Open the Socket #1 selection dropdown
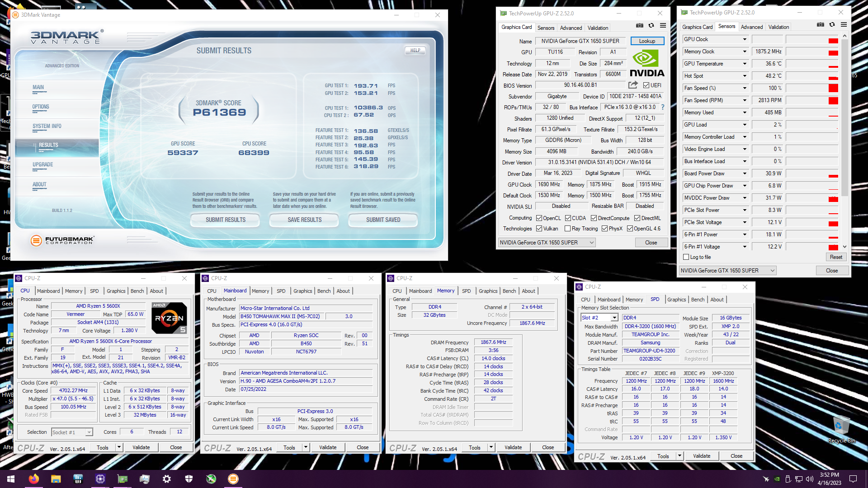 click(89, 432)
